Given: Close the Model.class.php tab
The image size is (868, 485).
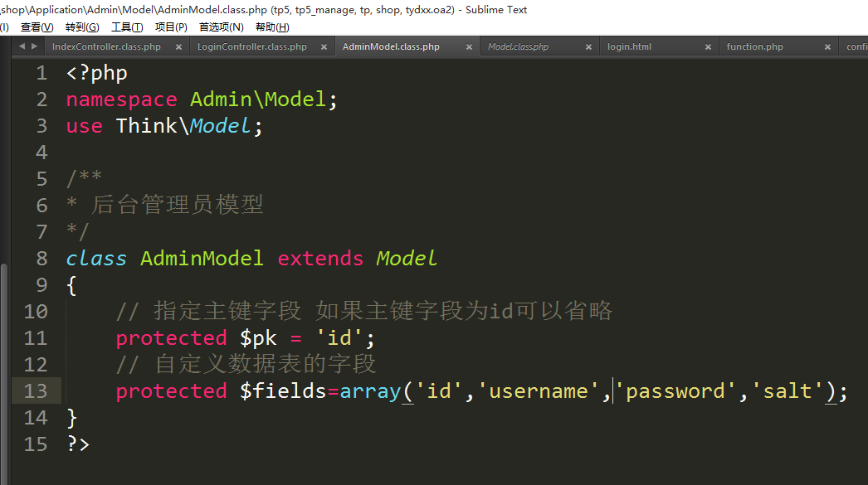Looking at the screenshot, I should tap(588, 47).
